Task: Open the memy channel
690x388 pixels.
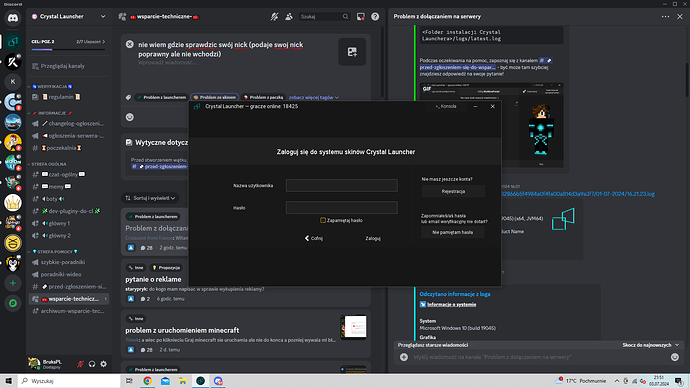Action: pos(69,187)
